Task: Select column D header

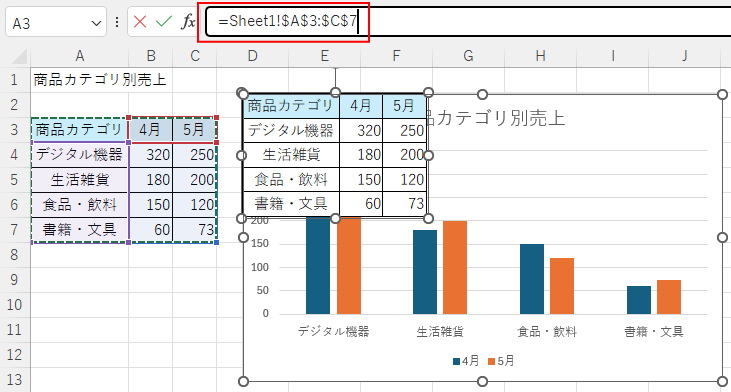Action: (252, 56)
